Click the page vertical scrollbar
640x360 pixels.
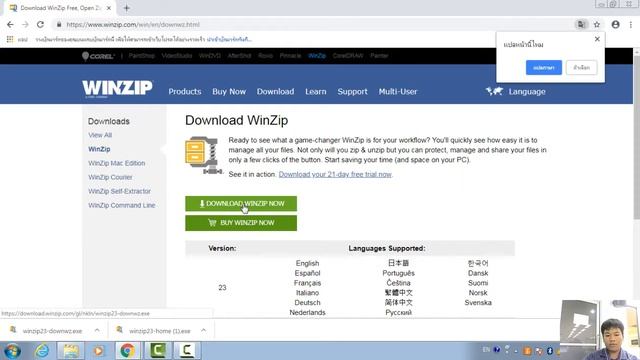click(x=636, y=139)
